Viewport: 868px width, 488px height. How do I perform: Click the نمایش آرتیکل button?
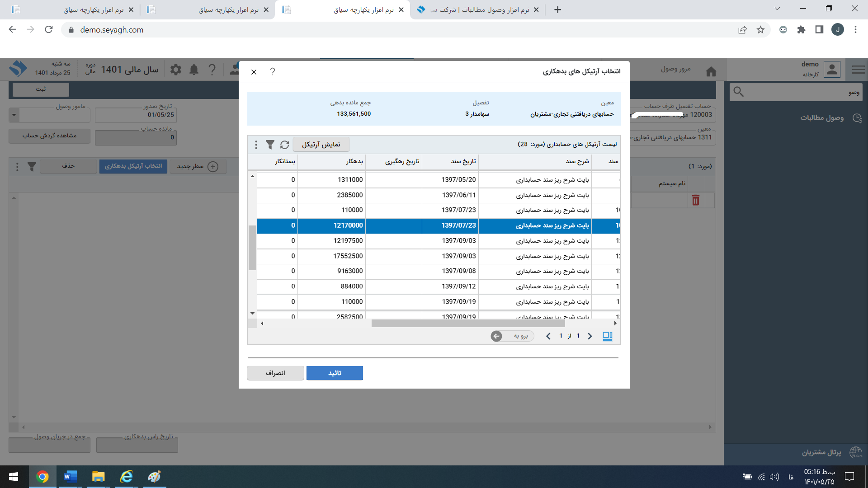[321, 145]
